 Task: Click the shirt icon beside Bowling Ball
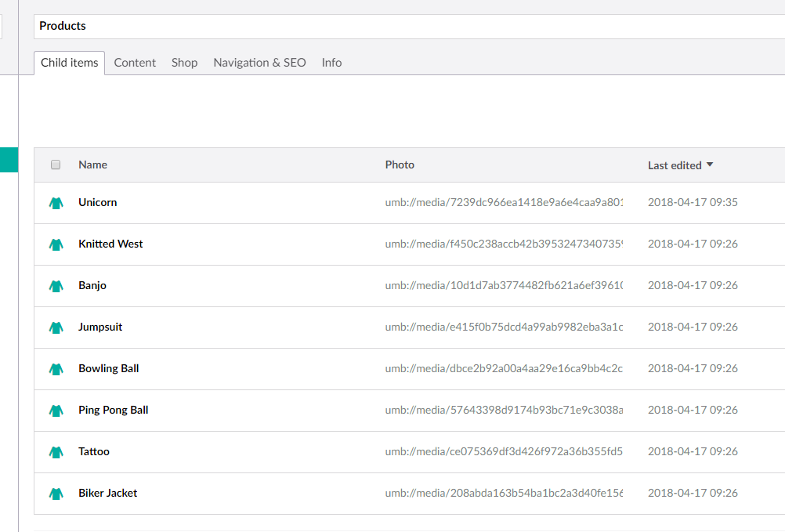[x=56, y=368]
